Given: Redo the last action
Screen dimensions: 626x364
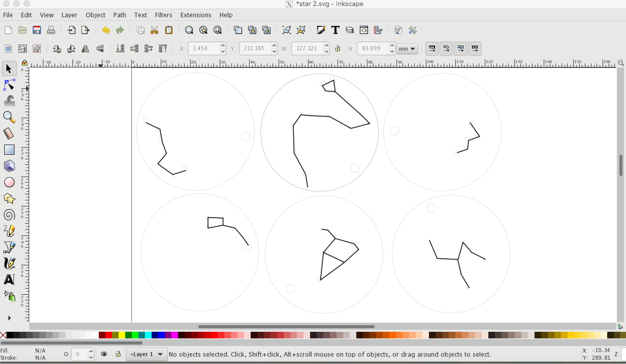Looking at the screenshot, I should 120,30.
